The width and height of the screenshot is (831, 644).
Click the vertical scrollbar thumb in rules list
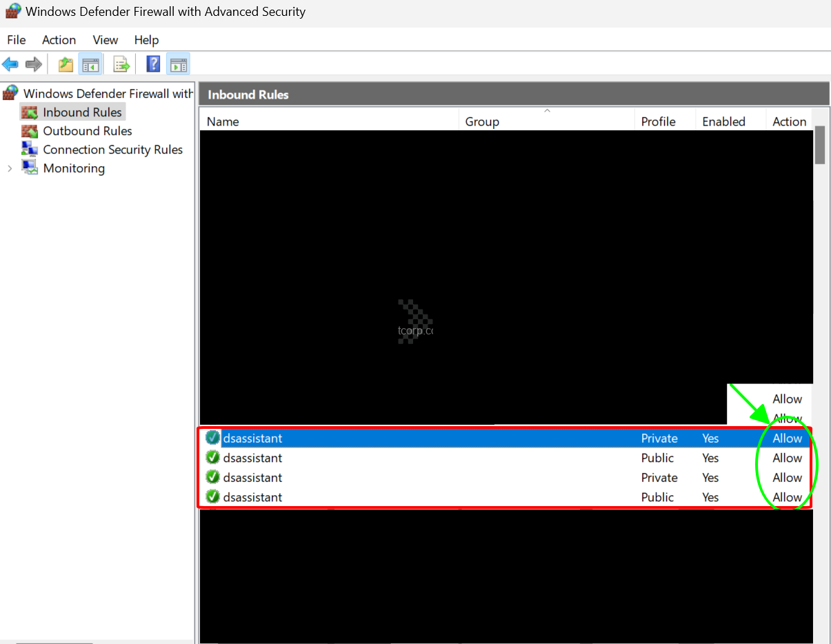(820, 145)
